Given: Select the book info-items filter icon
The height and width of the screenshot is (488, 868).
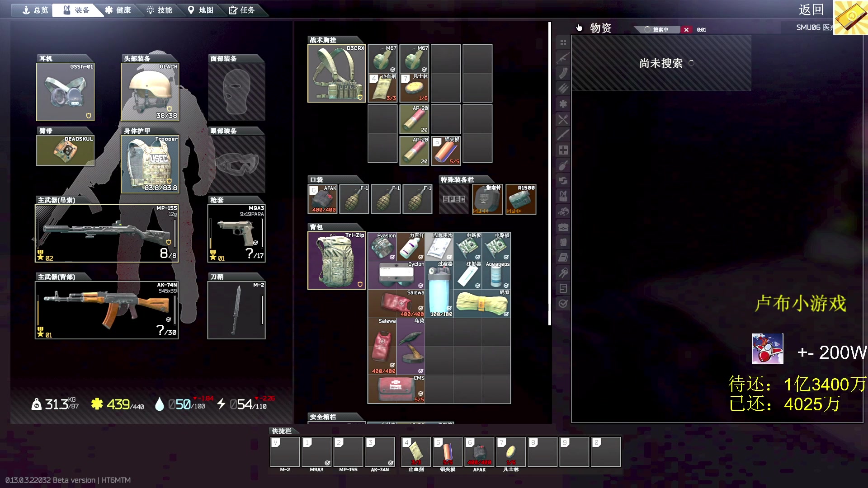Looking at the screenshot, I should pos(563,258).
